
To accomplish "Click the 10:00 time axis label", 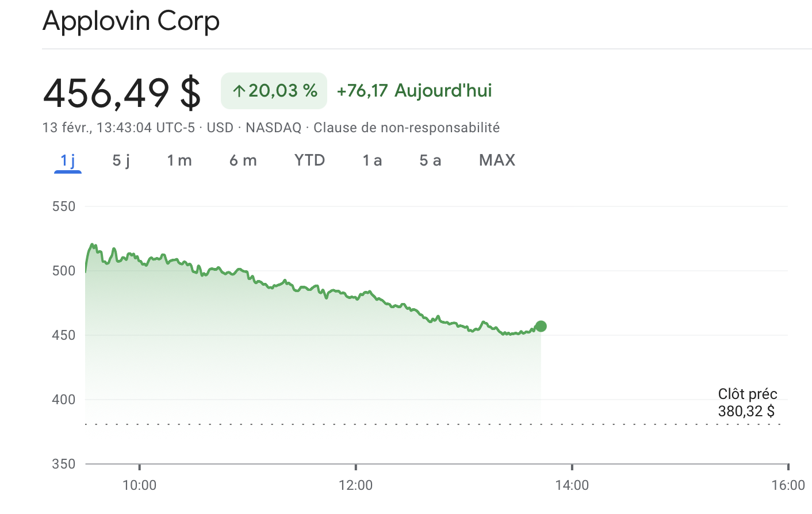I will (140, 485).
